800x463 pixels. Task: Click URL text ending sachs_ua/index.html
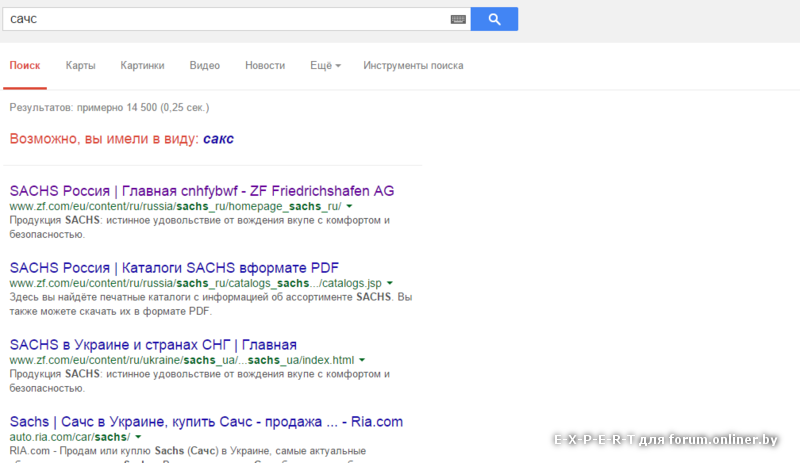pyautogui.click(x=182, y=360)
